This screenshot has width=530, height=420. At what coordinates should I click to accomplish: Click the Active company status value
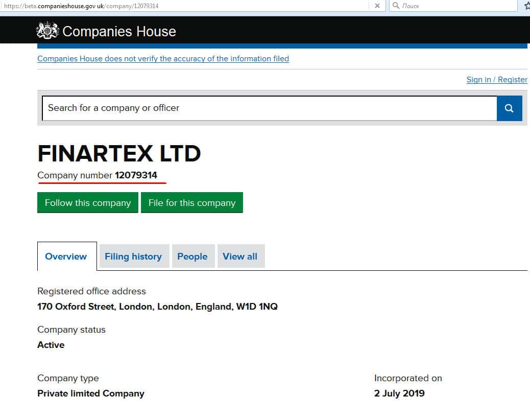point(51,345)
